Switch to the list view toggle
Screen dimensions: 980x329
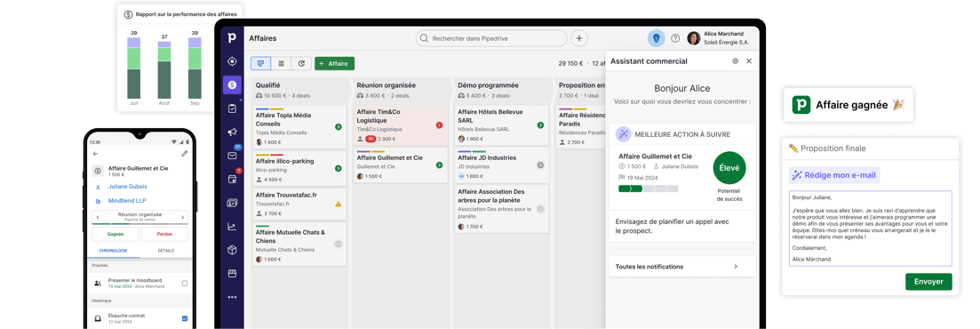(x=282, y=63)
